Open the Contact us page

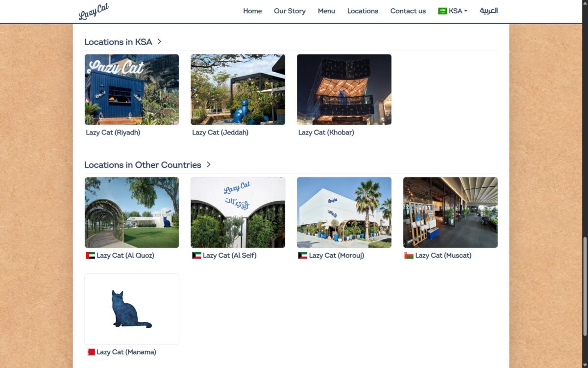tap(408, 11)
